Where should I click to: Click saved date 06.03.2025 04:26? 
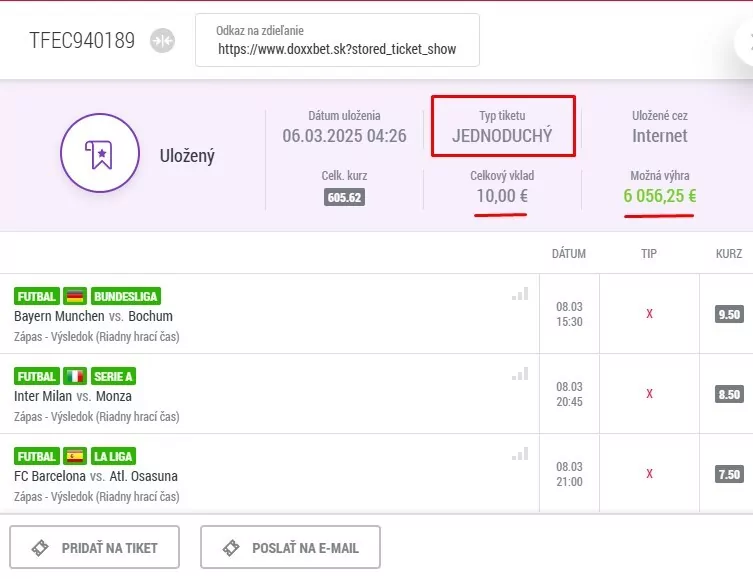(344, 136)
